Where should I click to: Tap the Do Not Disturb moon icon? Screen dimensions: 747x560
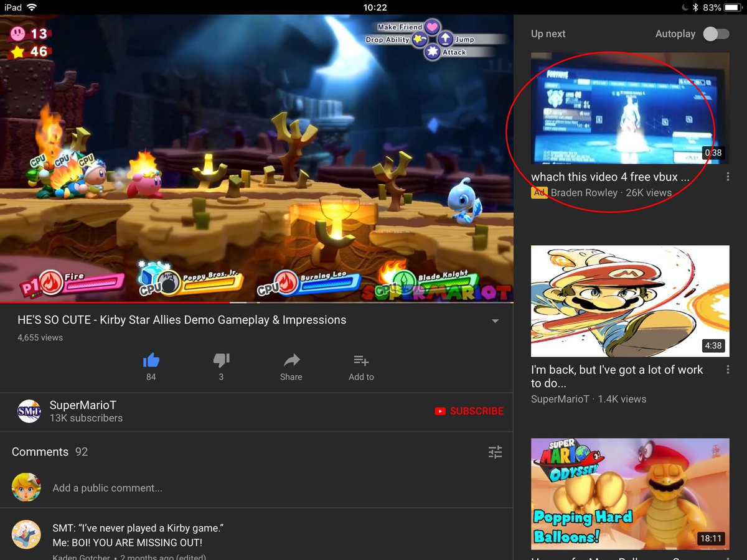[x=684, y=7]
